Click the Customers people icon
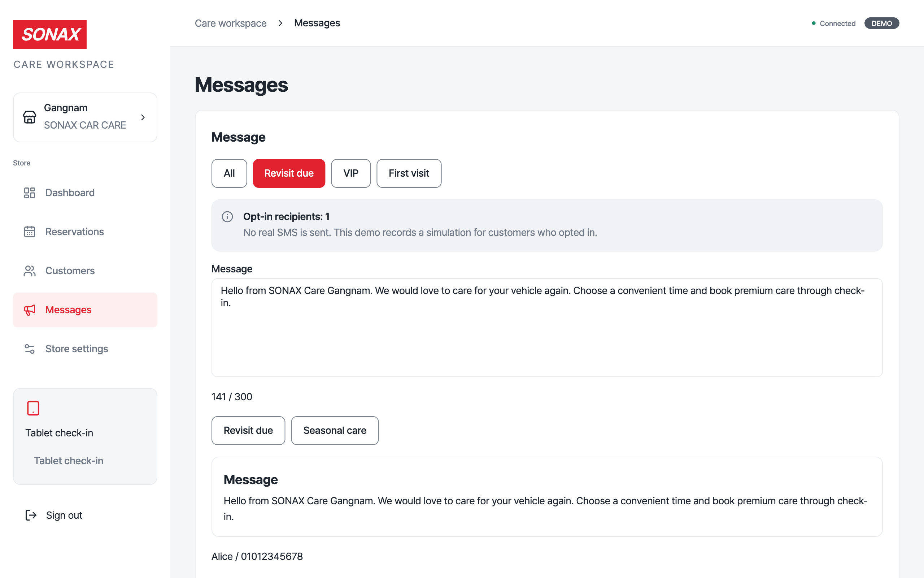 [x=29, y=271]
